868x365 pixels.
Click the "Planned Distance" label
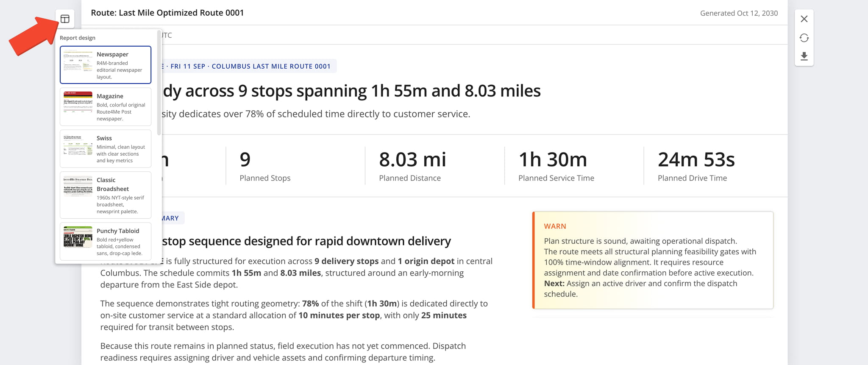tap(410, 178)
